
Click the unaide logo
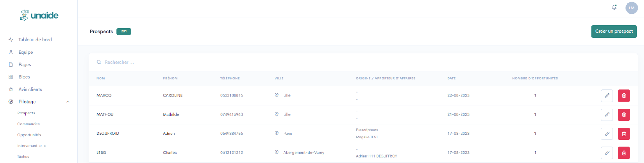click(x=39, y=16)
